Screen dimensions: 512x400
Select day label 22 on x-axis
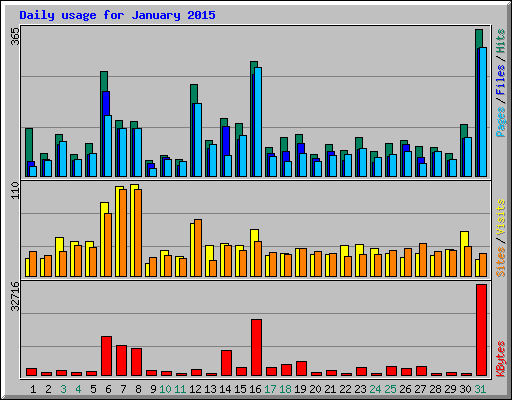345,389
